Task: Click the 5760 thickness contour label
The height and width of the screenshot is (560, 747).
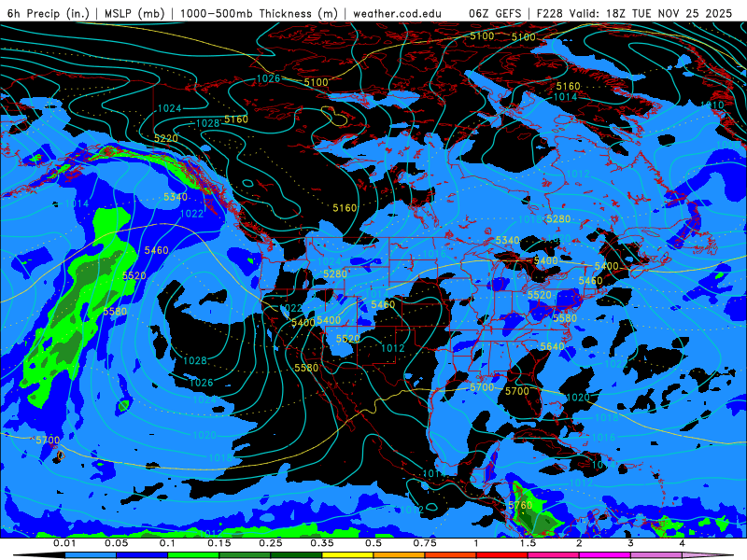Action: click(520, 505)
